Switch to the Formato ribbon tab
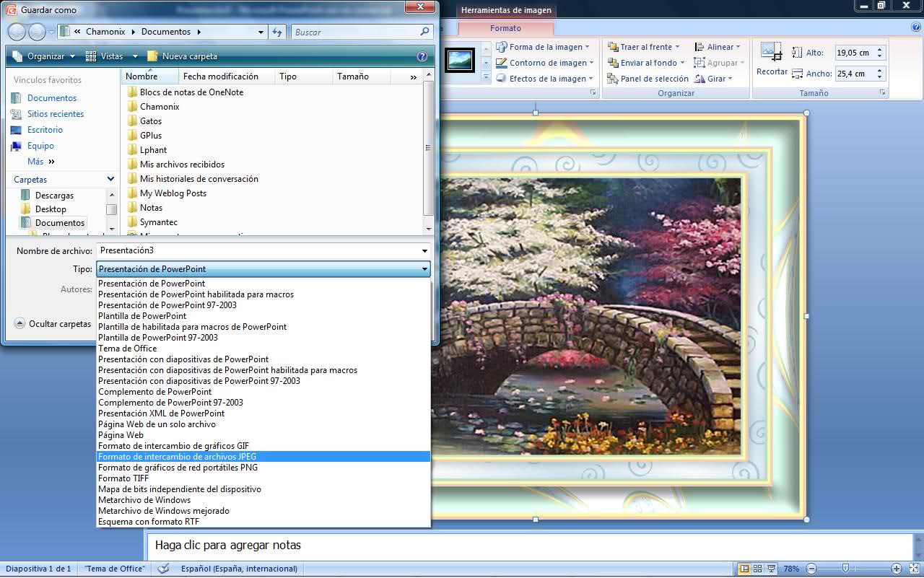 pyautogui.click(x=505, y=28)
